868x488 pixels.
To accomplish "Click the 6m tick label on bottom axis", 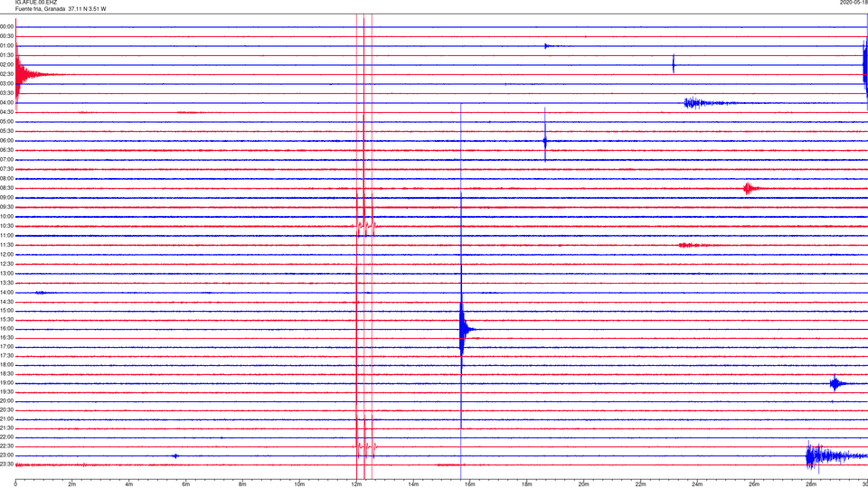I will click(x=186, y=484).
